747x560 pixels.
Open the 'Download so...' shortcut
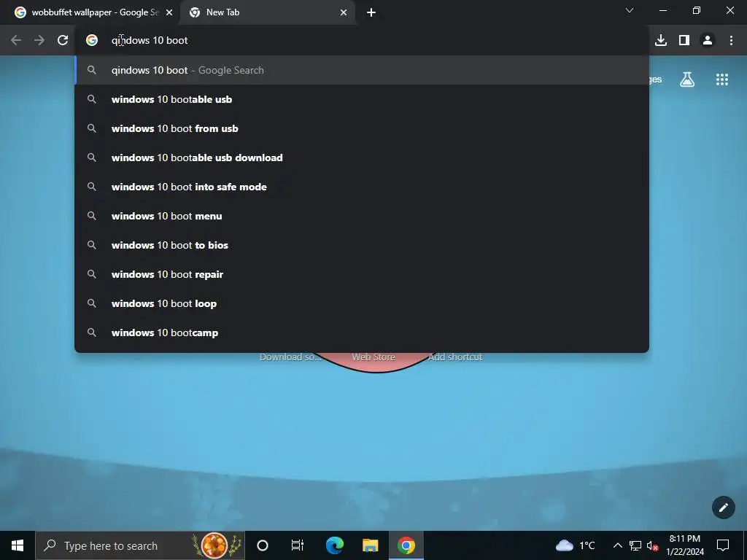point(290,357)
